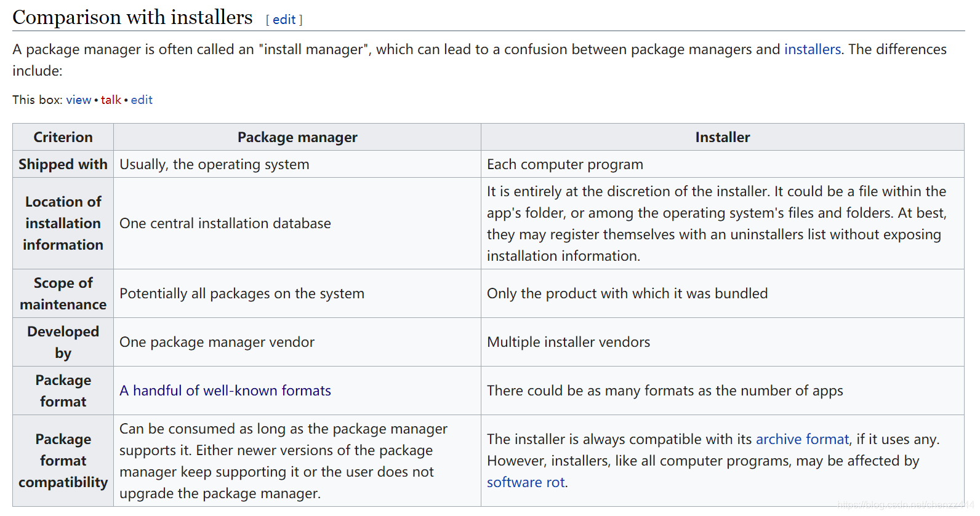Click the cell Usually, the operating system

(297, 164)
